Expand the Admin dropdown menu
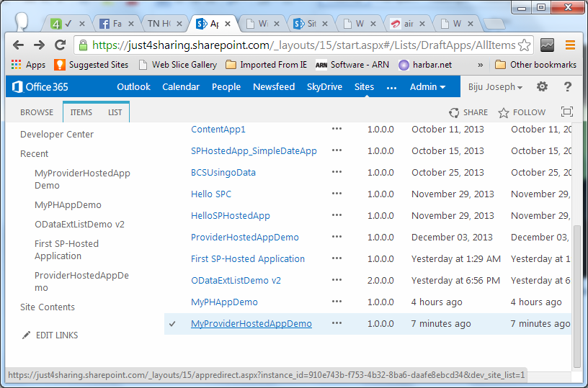The width and height of the screenshot is (588, 388). tap(427, 86)
